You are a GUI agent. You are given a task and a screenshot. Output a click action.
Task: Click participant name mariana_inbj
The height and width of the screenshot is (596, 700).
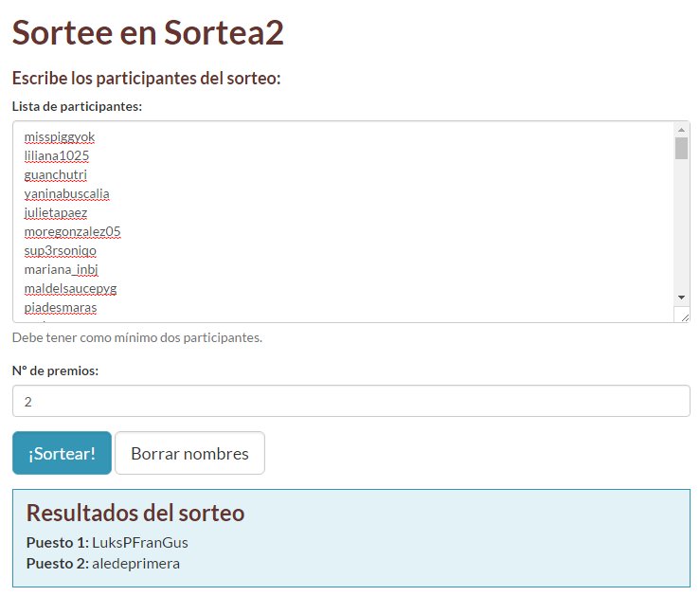pyautogui.click(x=61, y=270)
